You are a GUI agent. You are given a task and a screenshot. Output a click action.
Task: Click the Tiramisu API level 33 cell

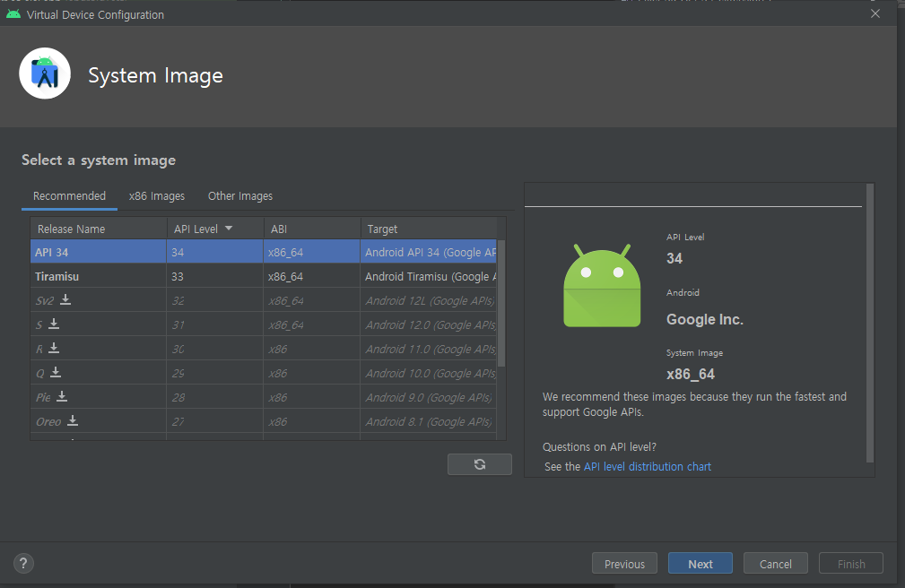point(214,276)
